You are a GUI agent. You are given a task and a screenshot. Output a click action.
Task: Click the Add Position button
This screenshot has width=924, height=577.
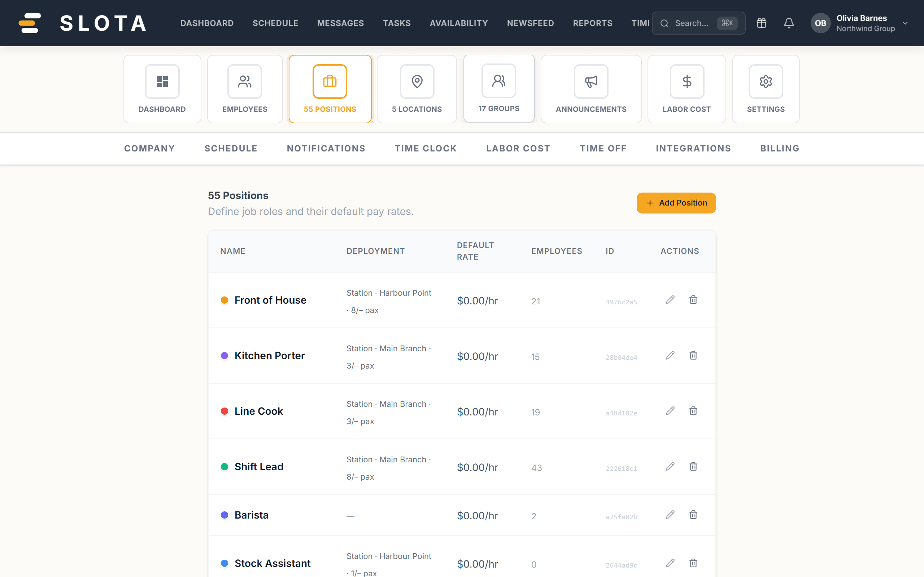point(676,203)
